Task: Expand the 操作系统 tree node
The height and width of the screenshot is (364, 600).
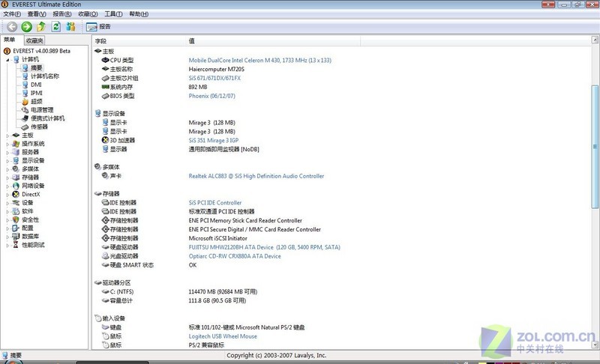Action: coord(7,144)
